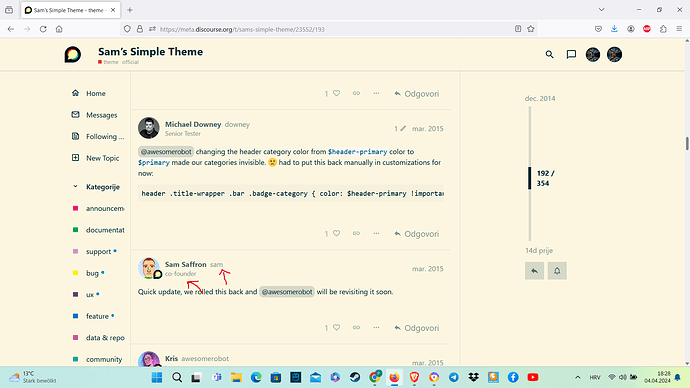
Task: Show more actions on Sam Saffron's post
Action: point(376,328)
